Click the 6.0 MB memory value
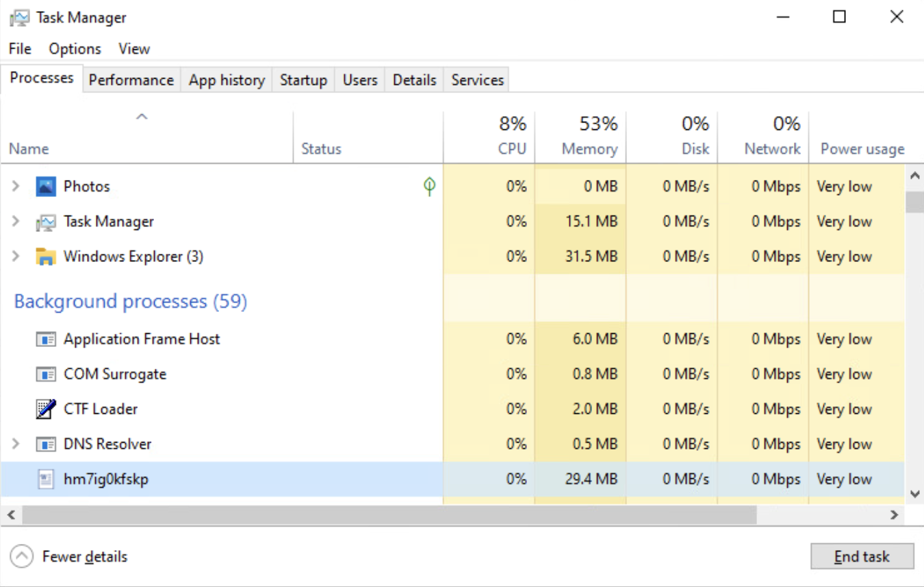Image resolution: width=924 pixels, height=587 pixels. coord(596,339)
